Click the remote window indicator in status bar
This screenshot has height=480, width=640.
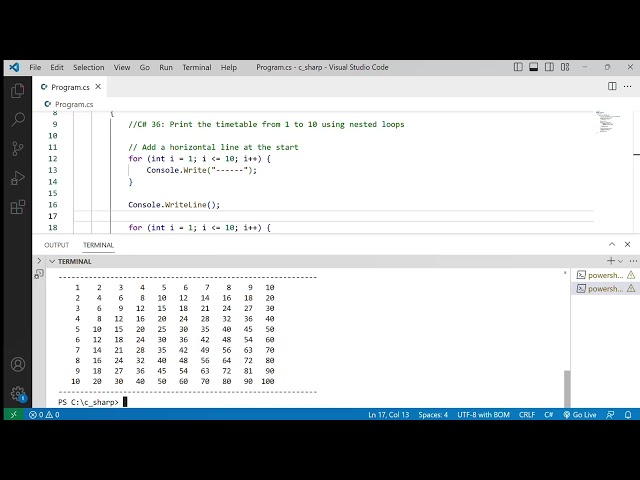[x=14, y=415]
